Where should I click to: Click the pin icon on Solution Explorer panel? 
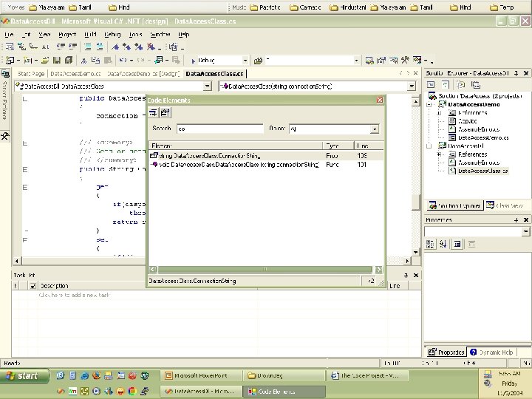tap(516, 73)
